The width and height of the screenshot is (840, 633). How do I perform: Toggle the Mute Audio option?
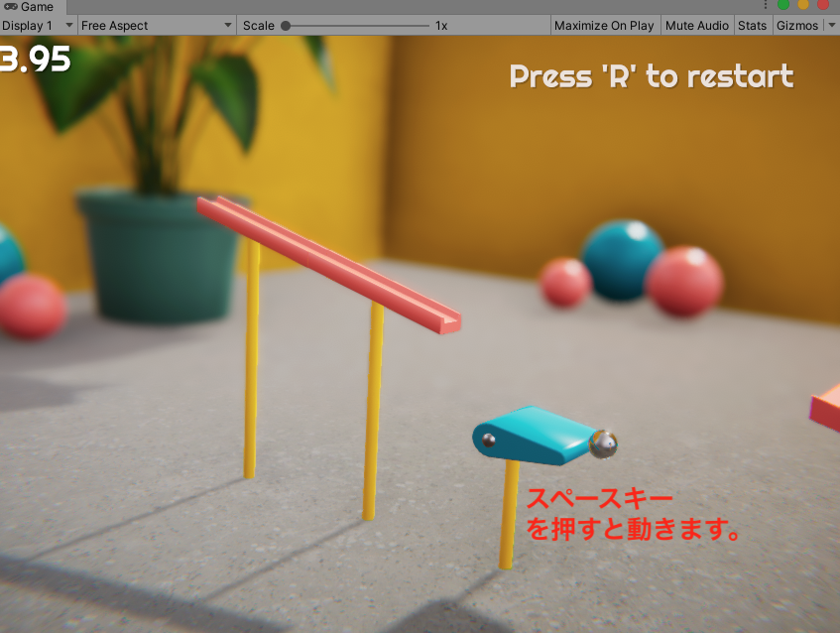coord(696,26)
